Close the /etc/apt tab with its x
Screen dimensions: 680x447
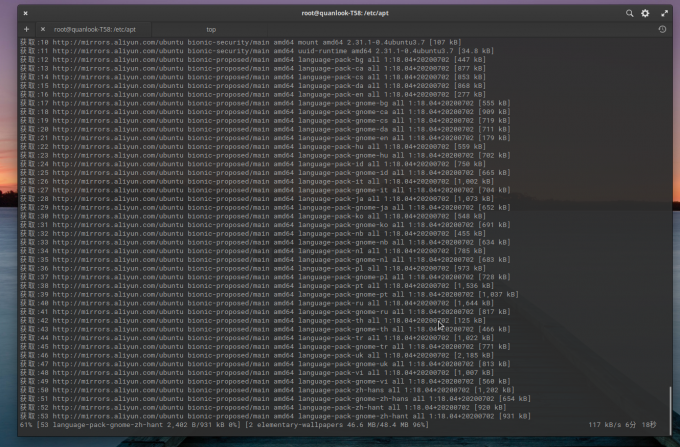[43, 30]
